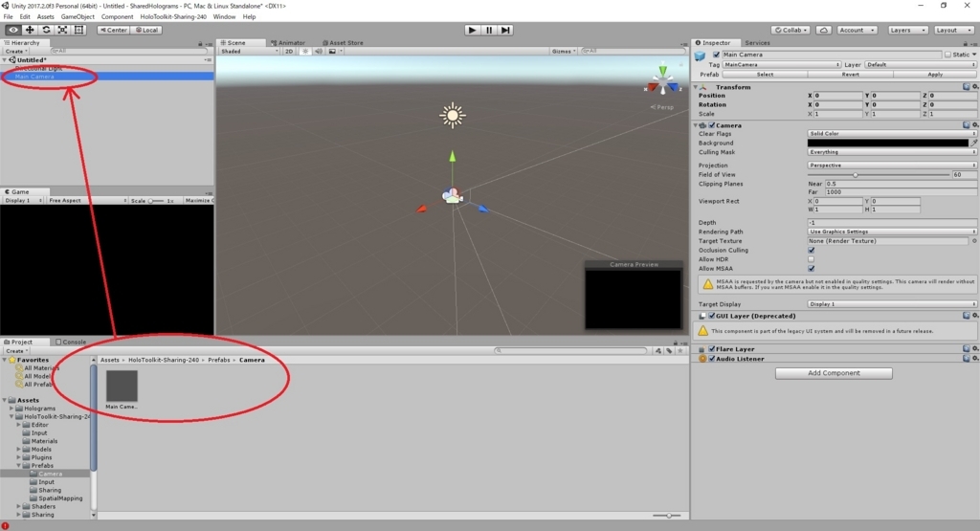Open Culling Mask dropdown

pos(892,152)
